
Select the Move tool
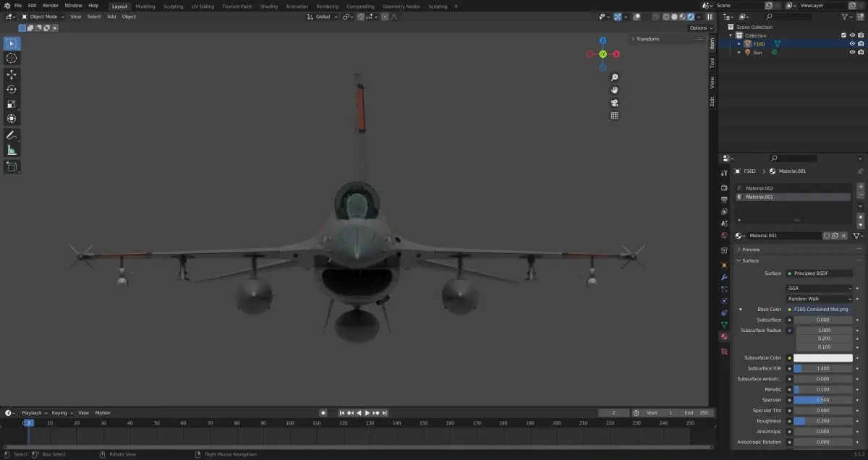12,74
